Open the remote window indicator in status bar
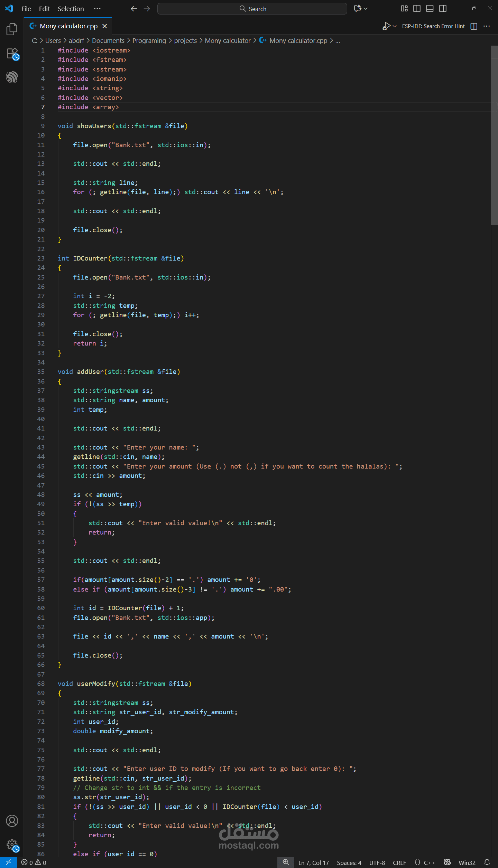 point(8,862)
